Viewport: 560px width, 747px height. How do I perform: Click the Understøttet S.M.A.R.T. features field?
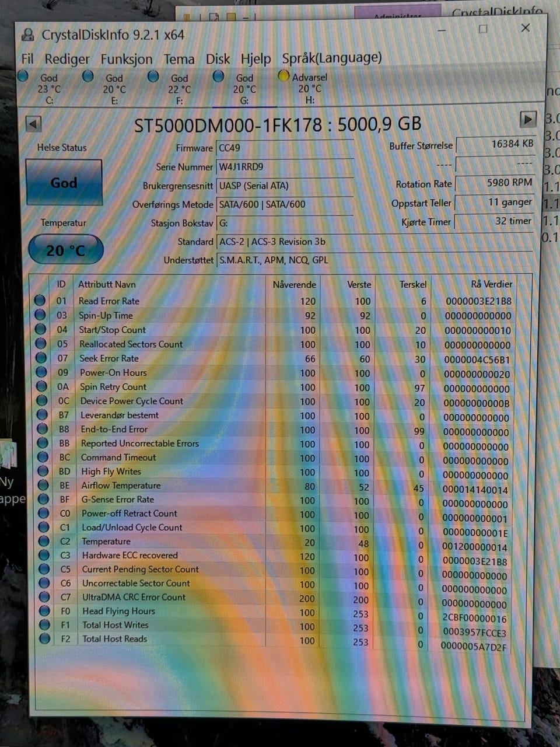point(374,260)
